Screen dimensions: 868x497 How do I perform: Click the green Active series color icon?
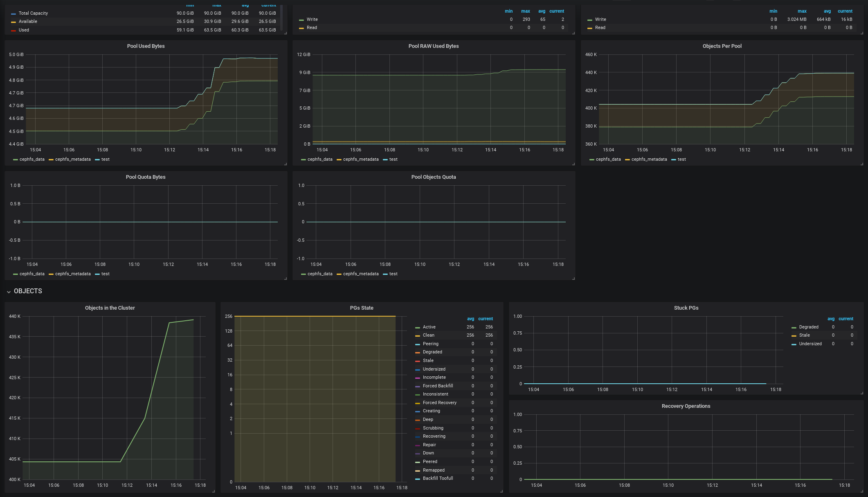418,328
